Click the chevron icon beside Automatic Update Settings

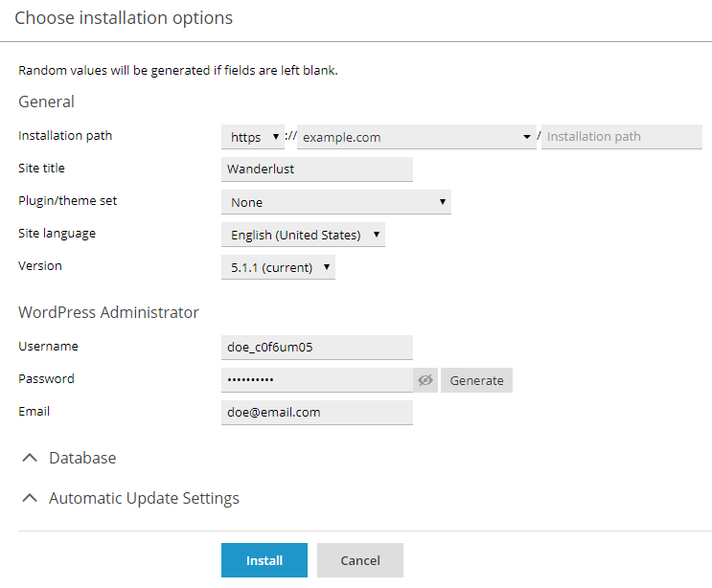coord(32,498)
